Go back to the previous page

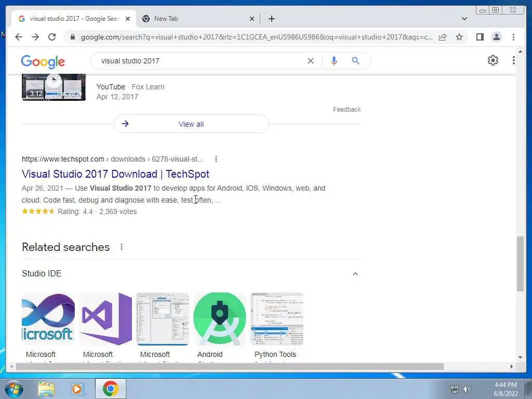coord(19,37)
